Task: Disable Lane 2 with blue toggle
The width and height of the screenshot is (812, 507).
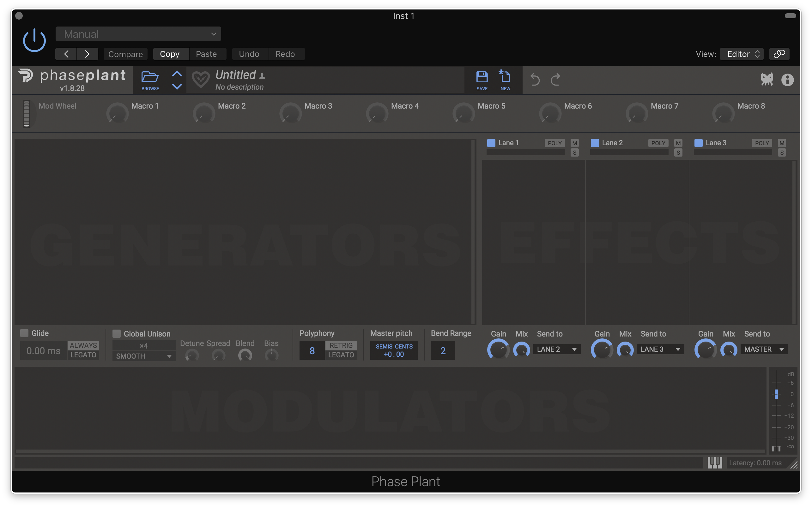Action: tap(595, 143)
